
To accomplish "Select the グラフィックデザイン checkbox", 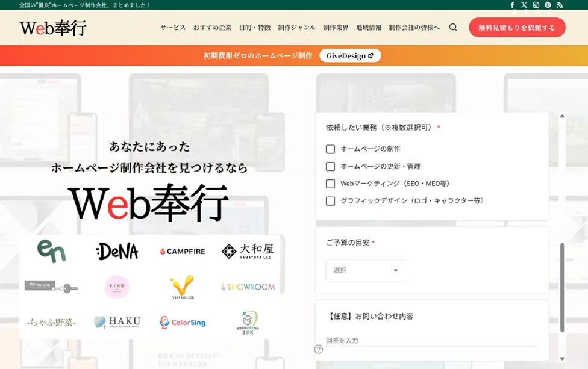I will [x=330, y=201].
